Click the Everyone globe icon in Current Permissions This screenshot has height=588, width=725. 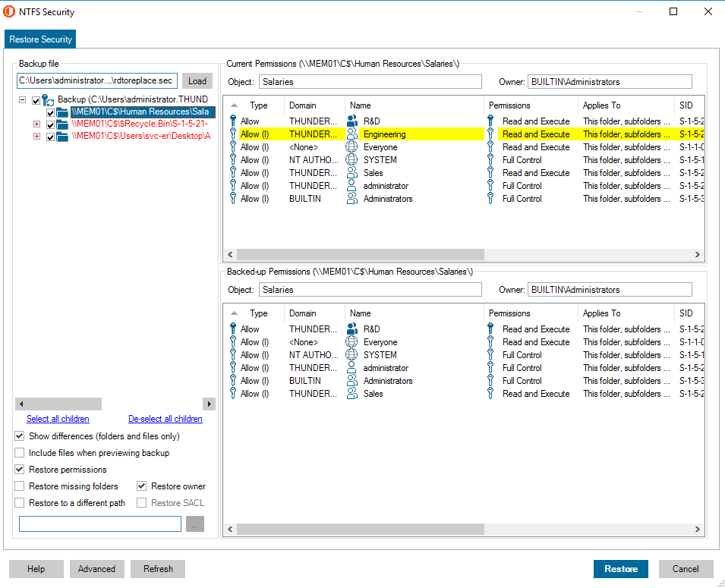tap(352, 147)
